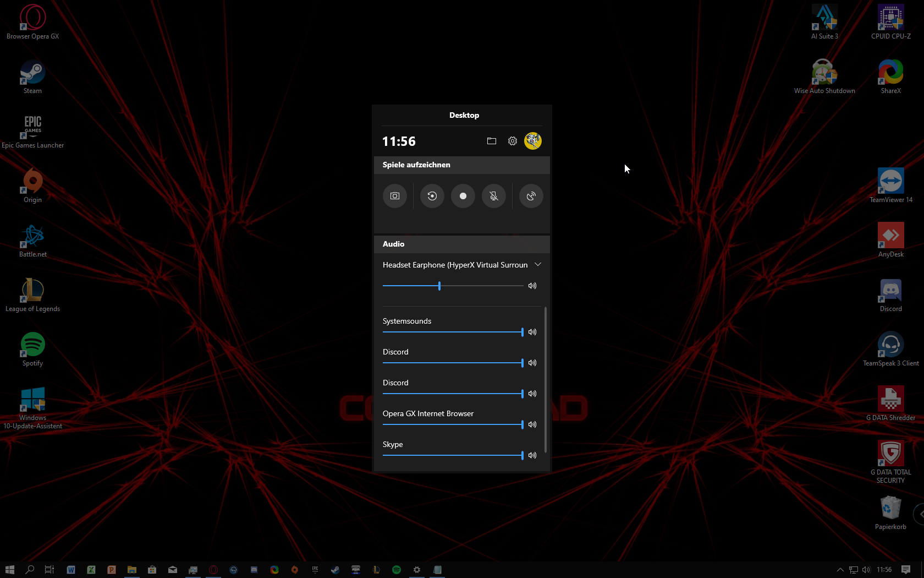Select the Papierkorb recycle bin
Viewport: 924px width, 578px height.
[891, 512]
